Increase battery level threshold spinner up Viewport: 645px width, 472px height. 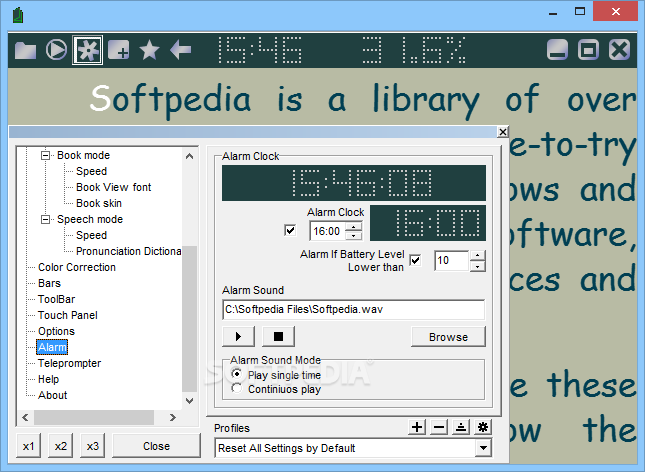(x=477, y=256)
